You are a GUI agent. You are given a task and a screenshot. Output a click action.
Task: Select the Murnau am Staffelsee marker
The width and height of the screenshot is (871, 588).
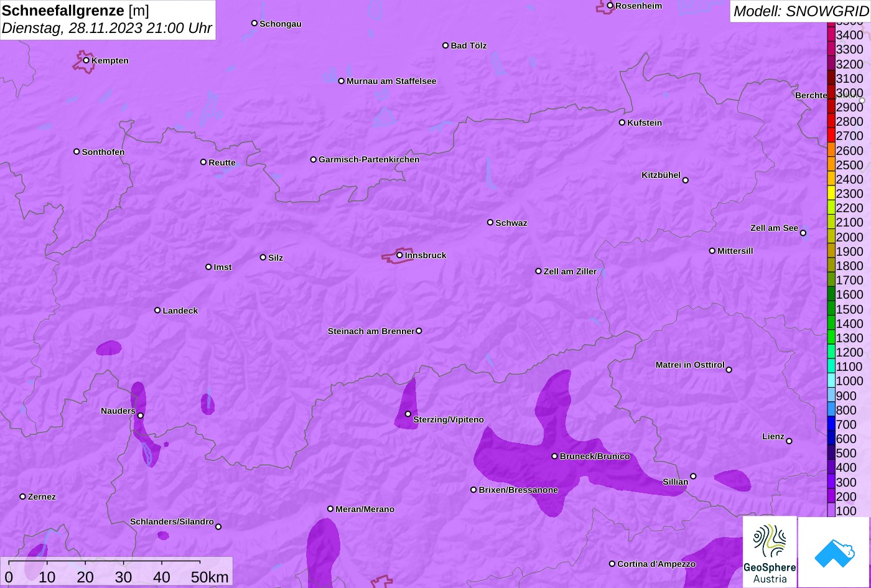click(342, 81)
